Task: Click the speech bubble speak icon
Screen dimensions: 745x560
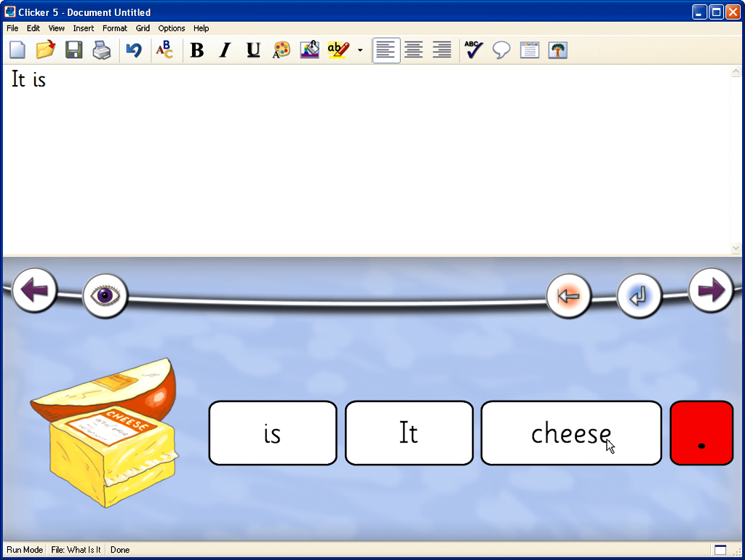Action: click(501, 50)
